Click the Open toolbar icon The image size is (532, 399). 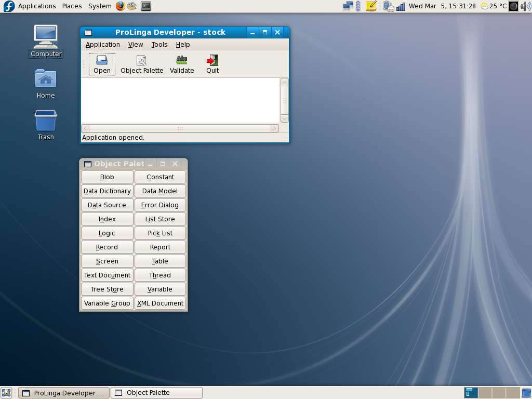(102, 64)
